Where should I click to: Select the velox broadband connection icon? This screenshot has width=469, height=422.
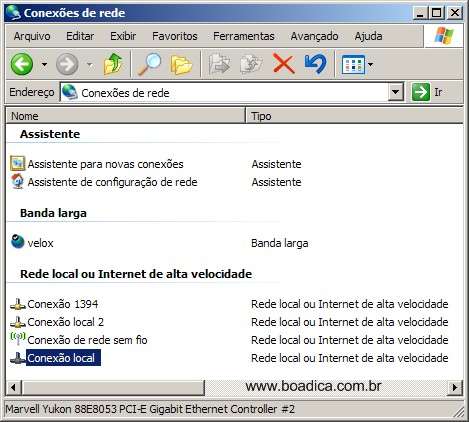[18, 242]
